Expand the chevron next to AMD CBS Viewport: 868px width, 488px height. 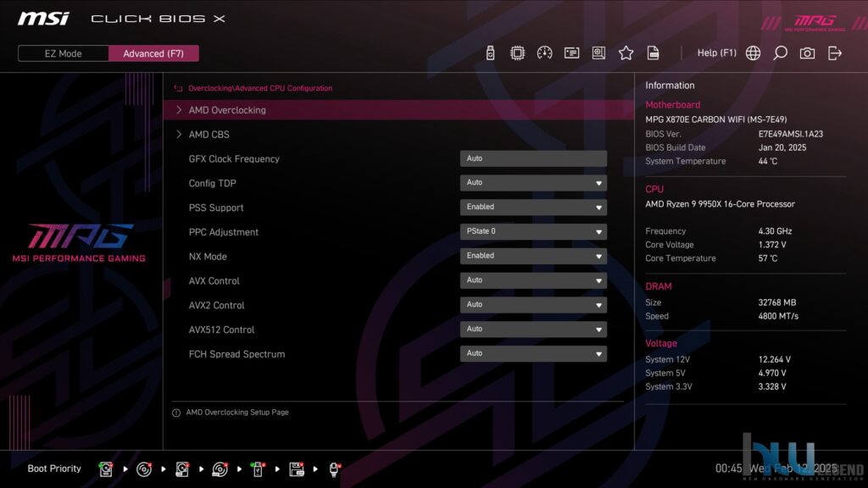(179, 135)
